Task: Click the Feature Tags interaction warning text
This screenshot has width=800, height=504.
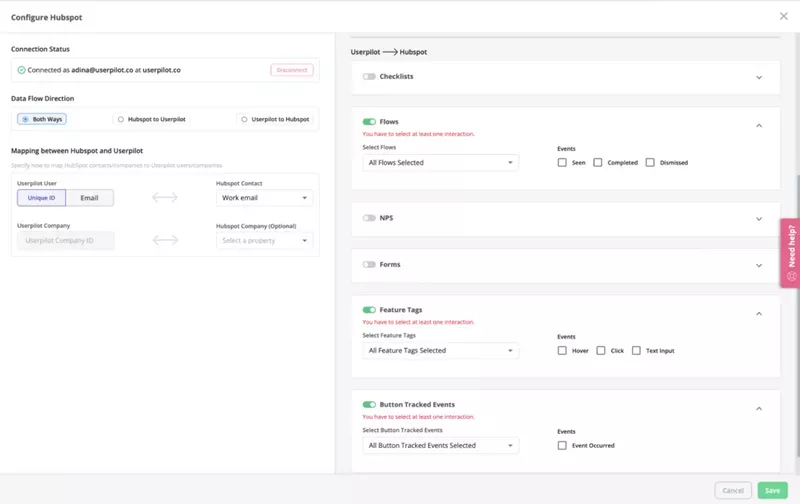Action: pos(418,322)
